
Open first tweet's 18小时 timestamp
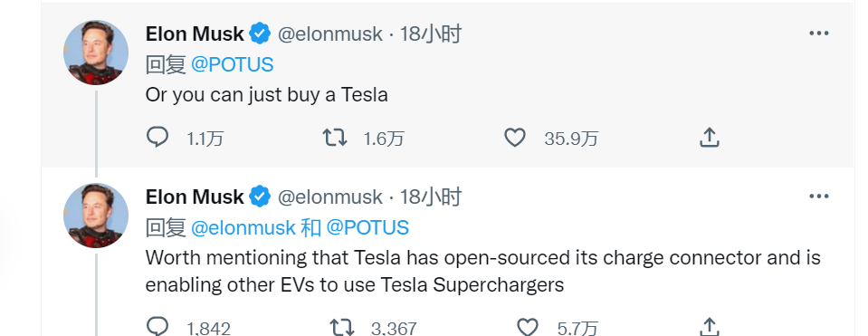[x=430, y=34]
